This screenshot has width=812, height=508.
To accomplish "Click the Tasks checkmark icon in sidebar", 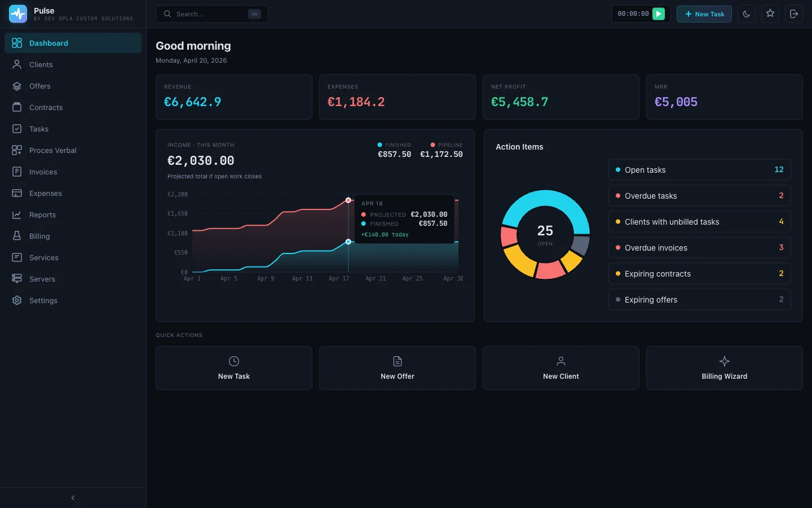I will tap(17, 129).
